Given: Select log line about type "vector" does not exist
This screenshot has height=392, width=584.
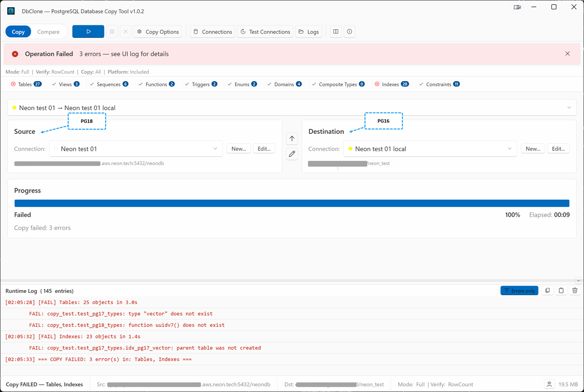Looking at the screenshot, I should [x=292, y=314].
